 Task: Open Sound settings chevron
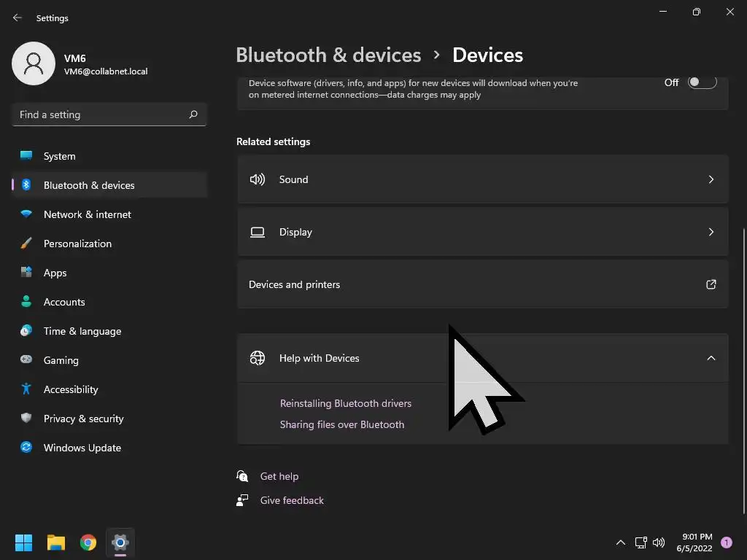point(711,179)
